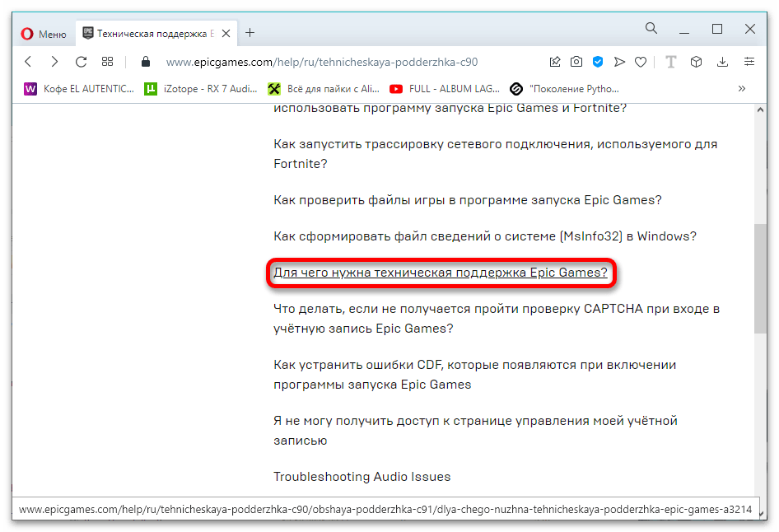Image resolution: width=779 pixels, height=532 pixels.
Task: Click the My Flow send icon
Action: [x=619, y=62]
